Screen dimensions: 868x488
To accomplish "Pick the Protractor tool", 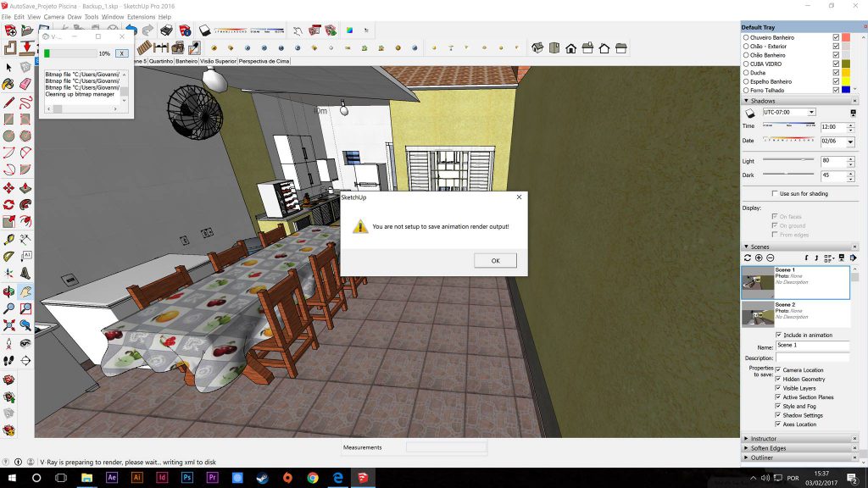I will (8, 256).
